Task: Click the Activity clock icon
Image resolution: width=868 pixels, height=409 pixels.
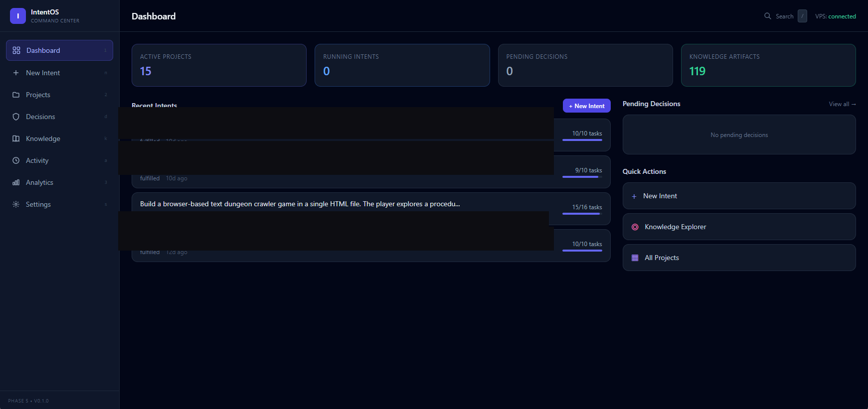Action: 16,160
